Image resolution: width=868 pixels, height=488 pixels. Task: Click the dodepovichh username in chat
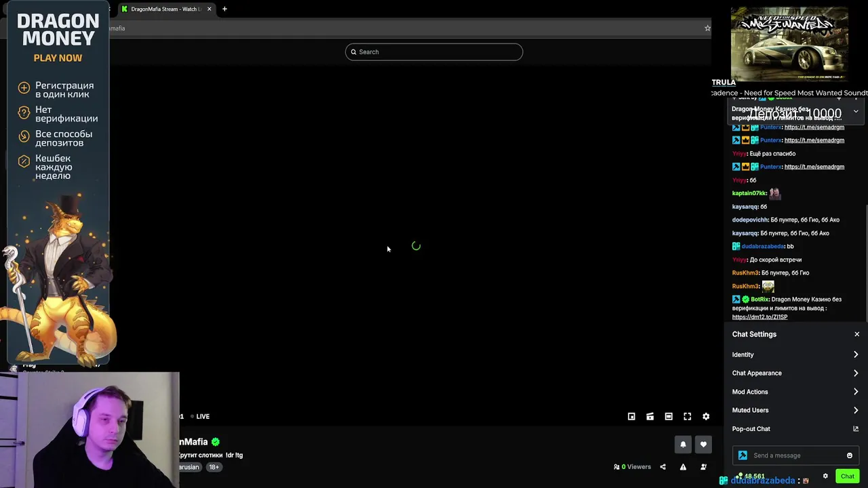[x=750, y=220]
